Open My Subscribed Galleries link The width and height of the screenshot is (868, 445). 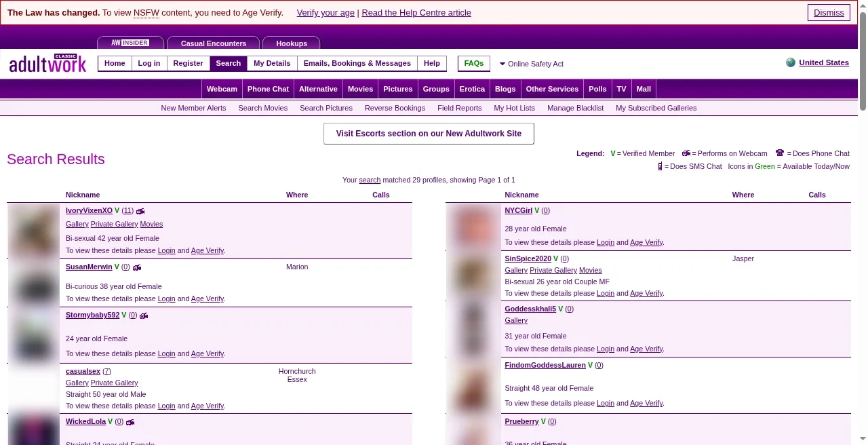[656, 108]
